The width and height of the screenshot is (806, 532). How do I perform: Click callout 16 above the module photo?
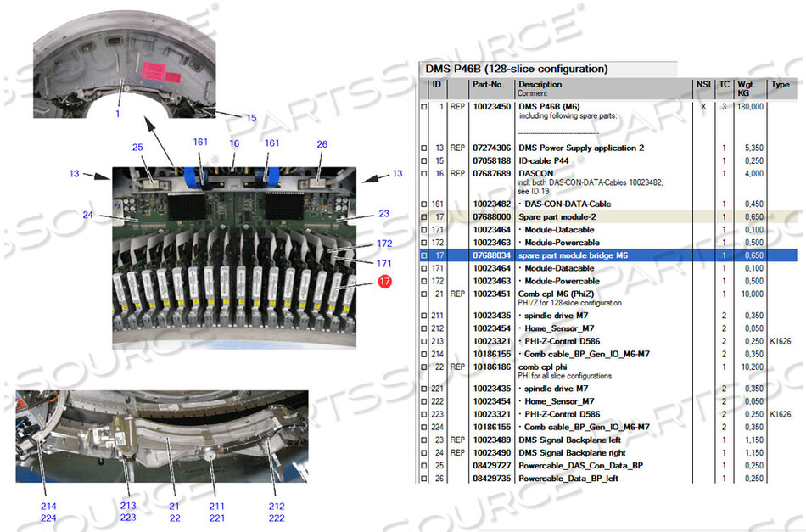234,143
